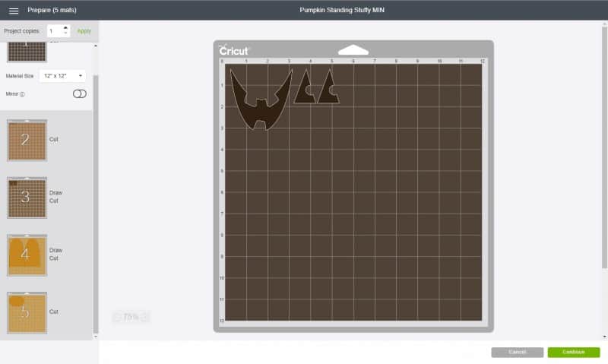Click the 'Draw' label beside mat 4
Viewport: 608px width, 364px height.
[x=55, y=251]
